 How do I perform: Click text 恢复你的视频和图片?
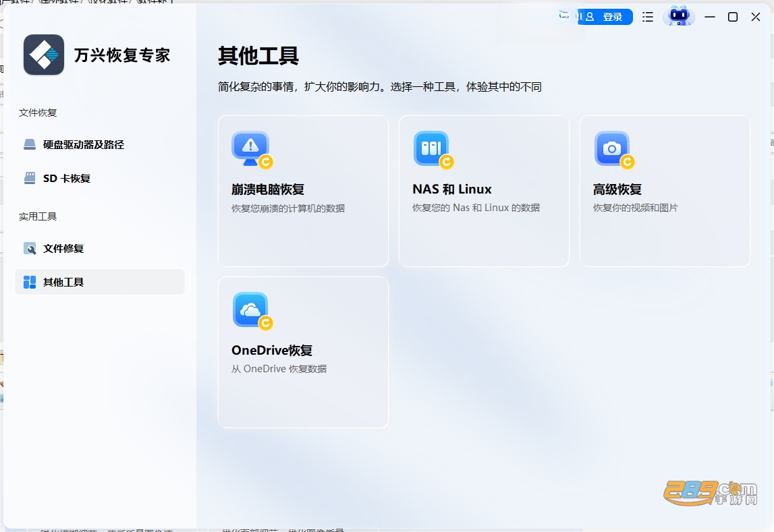coord(635,208)
